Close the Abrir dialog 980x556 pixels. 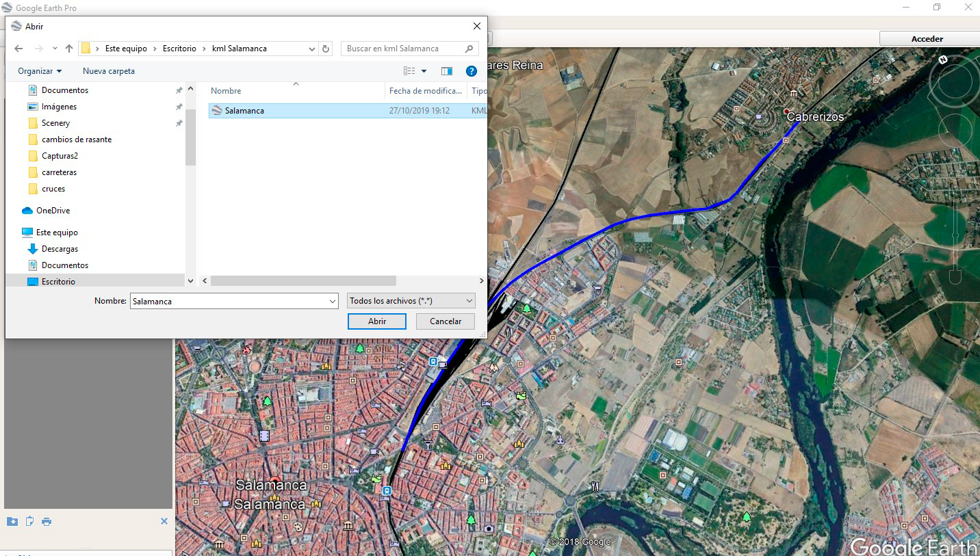477,26
